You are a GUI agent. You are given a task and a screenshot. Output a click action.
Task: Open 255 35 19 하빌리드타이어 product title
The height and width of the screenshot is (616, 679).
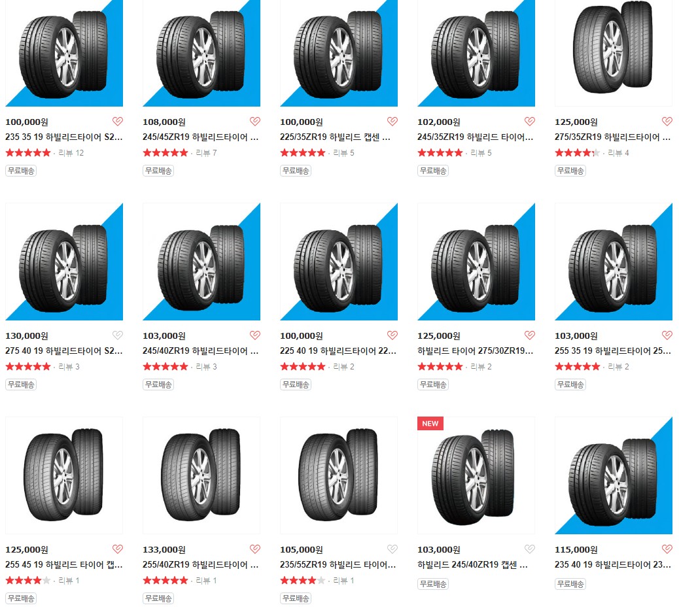click(x=613, y=351)
